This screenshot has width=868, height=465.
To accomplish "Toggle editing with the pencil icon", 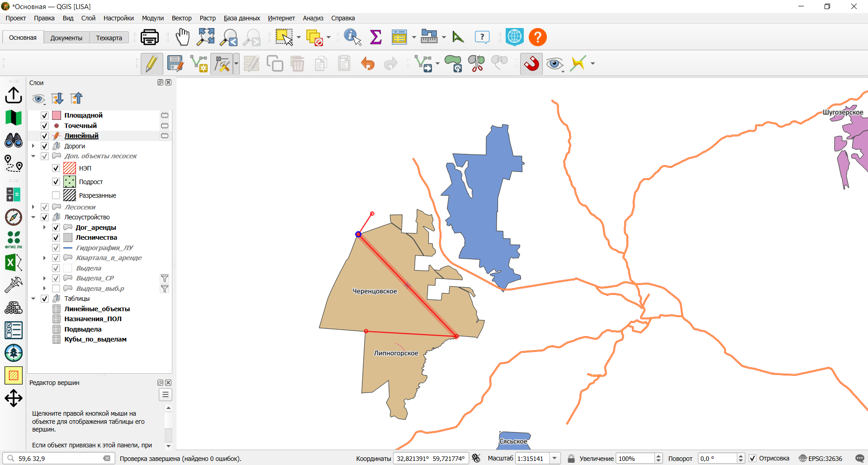I will [x=152, y=64].
